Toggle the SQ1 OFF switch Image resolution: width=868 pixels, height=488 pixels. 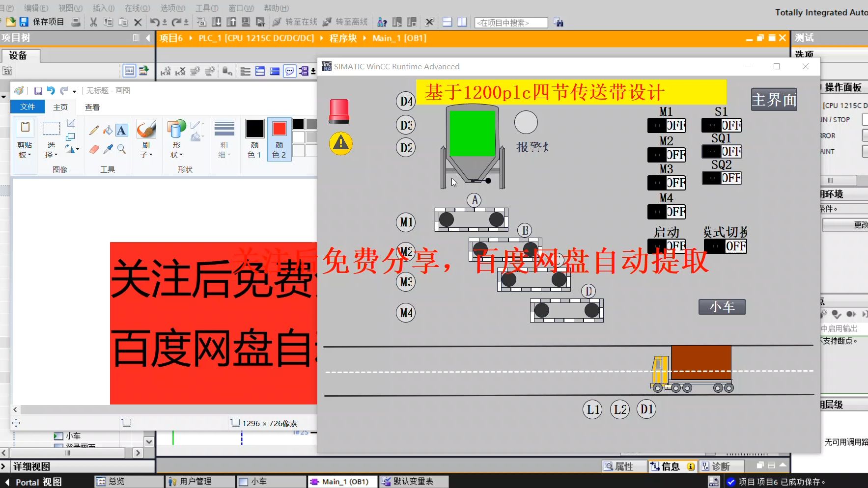pos(722,151)
